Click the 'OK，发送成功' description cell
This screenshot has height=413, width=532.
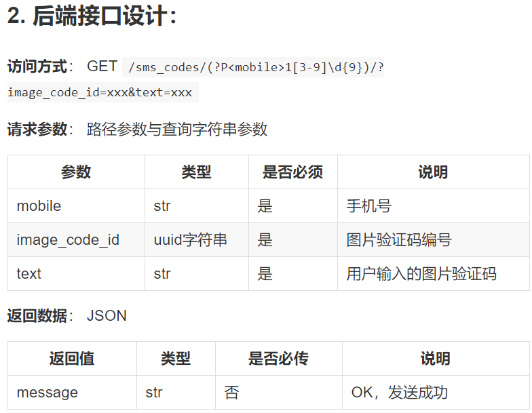436,392
